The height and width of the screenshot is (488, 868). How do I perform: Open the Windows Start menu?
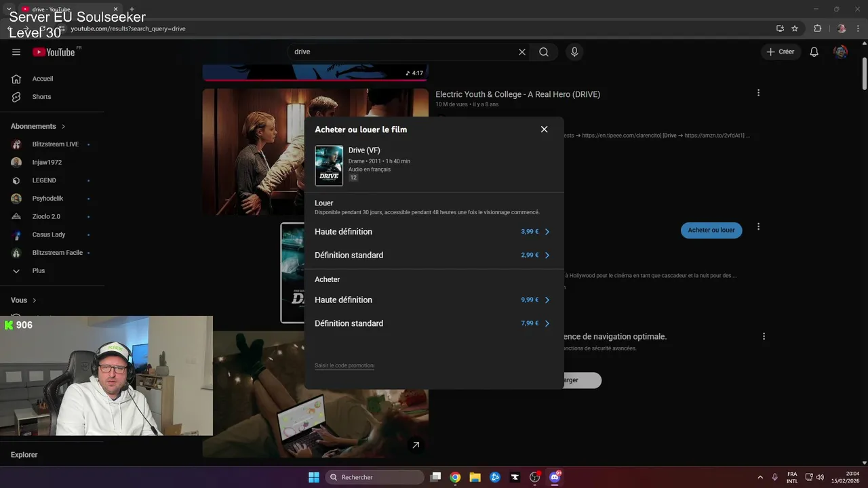[314, 477]
